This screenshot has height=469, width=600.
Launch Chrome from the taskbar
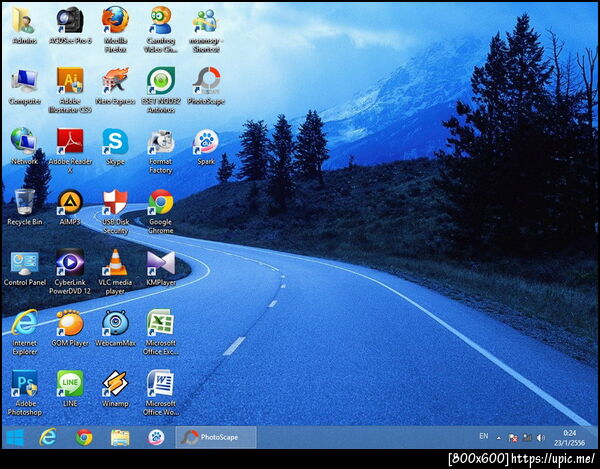pos(84,437)
